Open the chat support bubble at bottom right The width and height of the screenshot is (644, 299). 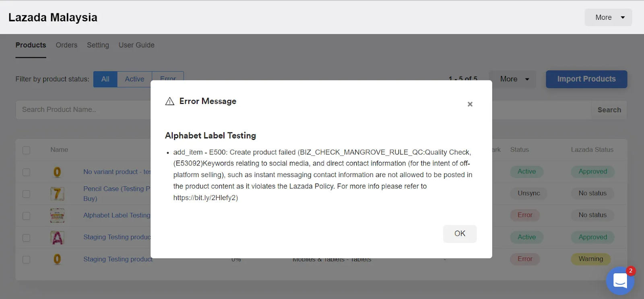point(620,281)
